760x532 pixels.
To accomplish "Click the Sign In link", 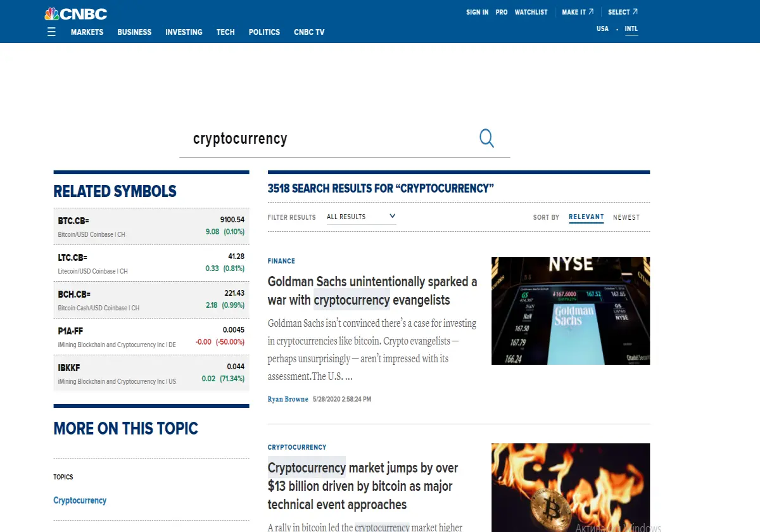I will tap(477, 12).
